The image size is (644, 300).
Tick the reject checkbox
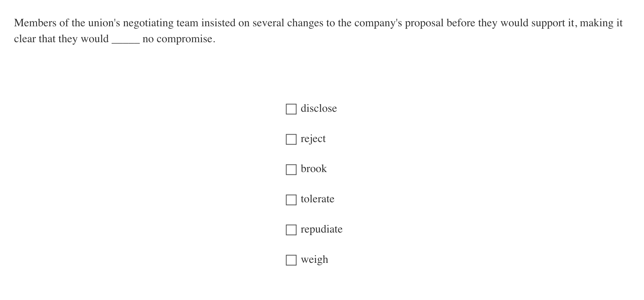(x=291, y=139)
